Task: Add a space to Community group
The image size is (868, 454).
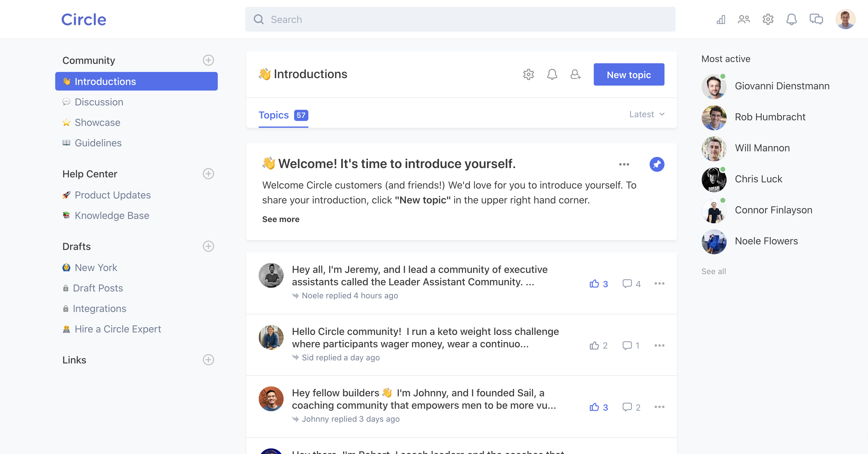Action: (x=208, y=60)
